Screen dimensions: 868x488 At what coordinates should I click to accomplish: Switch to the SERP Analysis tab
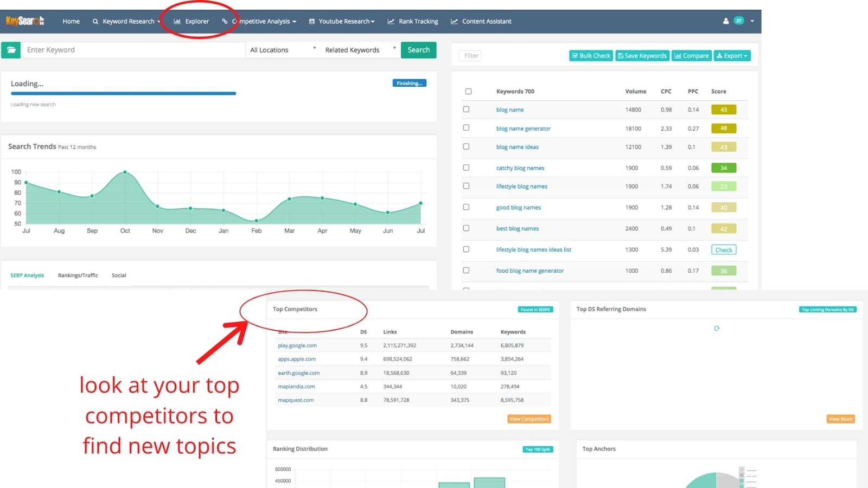click(x=27, y=275)
